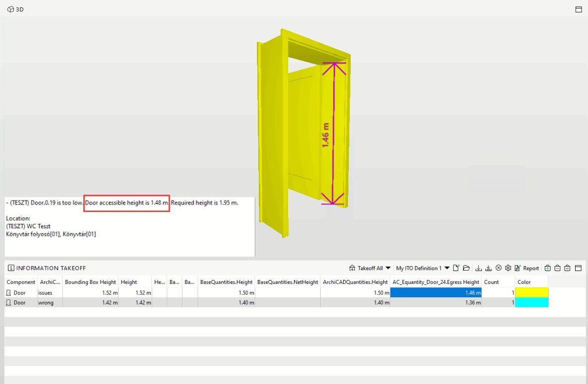Click the blue basket set icon
The image size is (588, 384).
(x=567, y=268)
